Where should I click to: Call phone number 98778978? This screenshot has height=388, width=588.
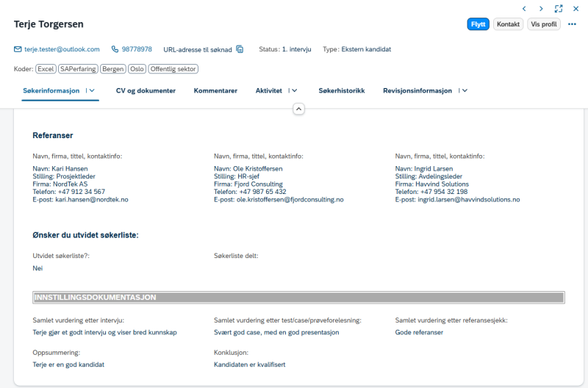(137, 49)
